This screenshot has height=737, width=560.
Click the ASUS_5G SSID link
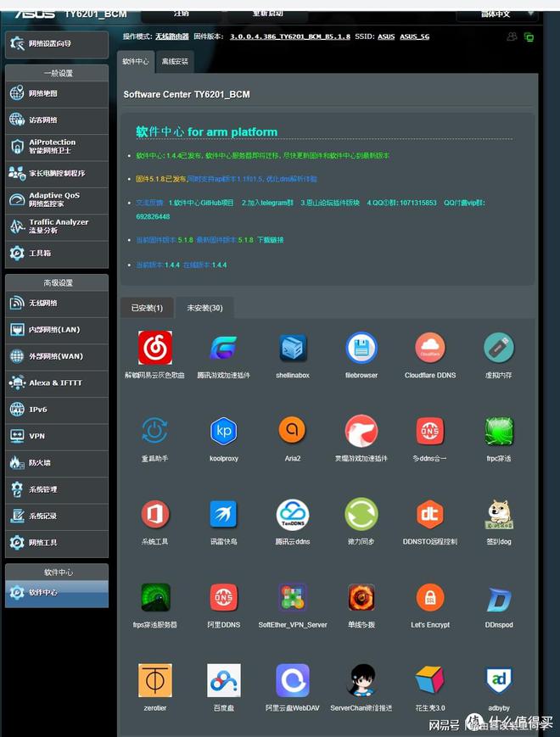(415, 36)
